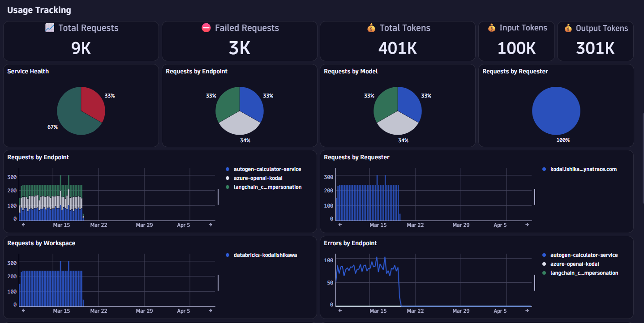Click right arrow in Errors by Endpoint chart
Image resolution: width=644 pixels, height=323 pixels.
527,310
